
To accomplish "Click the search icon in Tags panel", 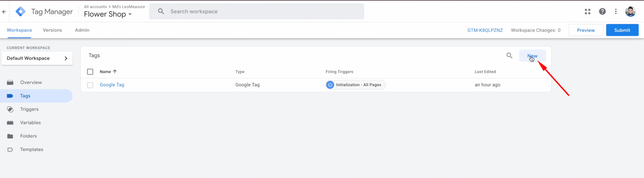I will click(509, 55).
